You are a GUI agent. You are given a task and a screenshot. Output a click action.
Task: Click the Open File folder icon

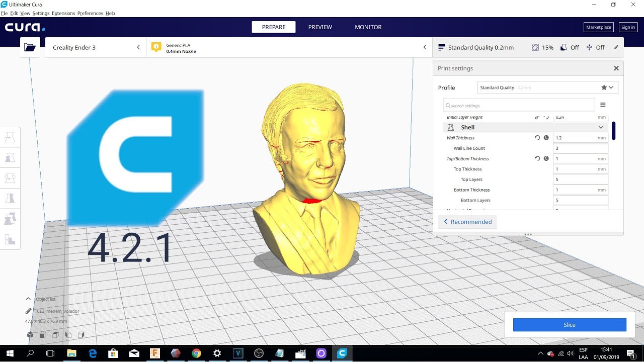30,47
